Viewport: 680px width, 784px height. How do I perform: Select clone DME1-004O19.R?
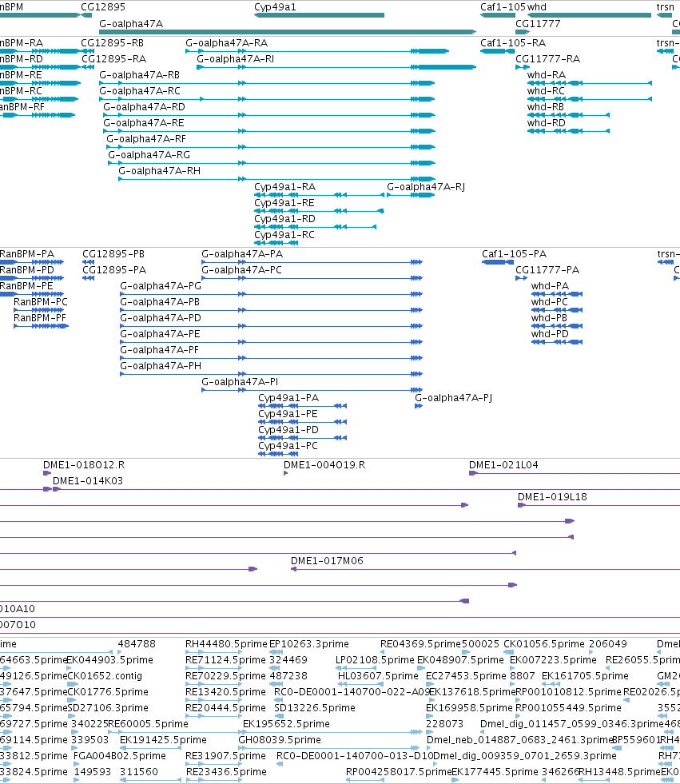(x=324, y=465)
